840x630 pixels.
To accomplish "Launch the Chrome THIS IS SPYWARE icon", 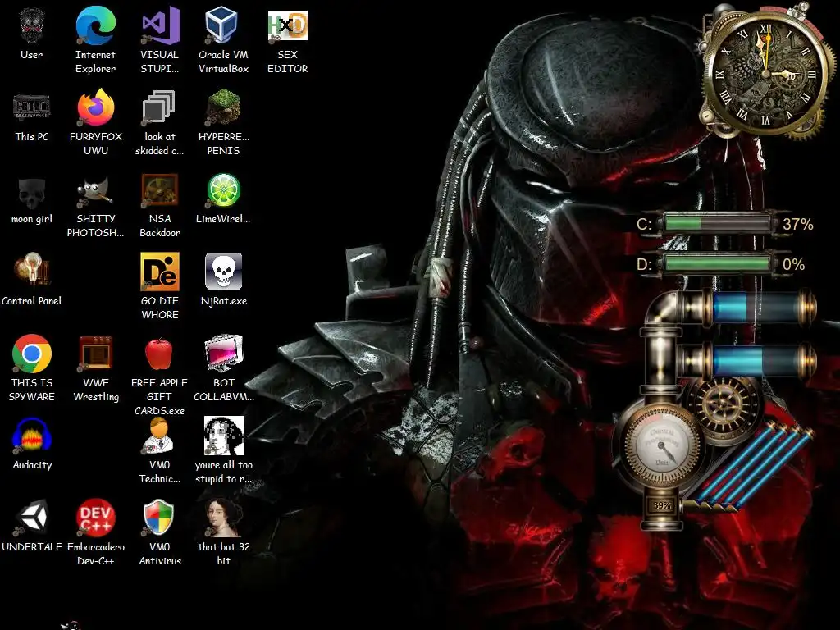I will pyautogui.click(x=32, y=354).
